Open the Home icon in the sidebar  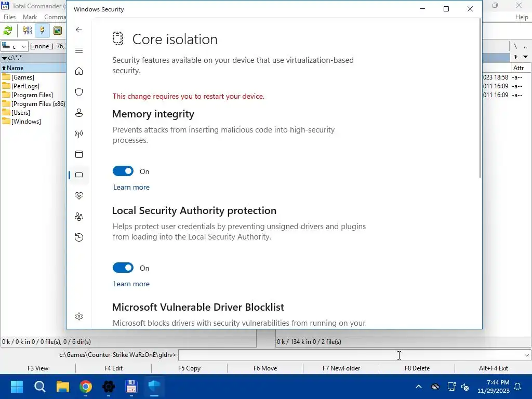coord(79,71)
